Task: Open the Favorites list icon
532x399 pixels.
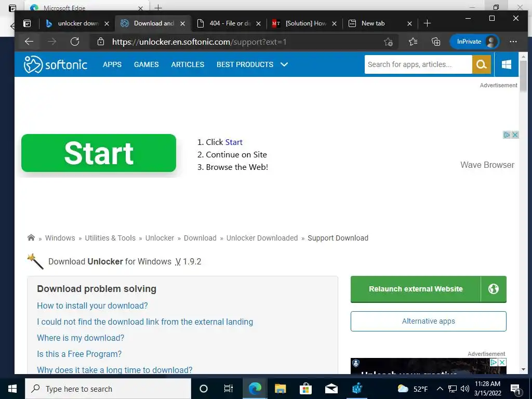Action: 413,42
